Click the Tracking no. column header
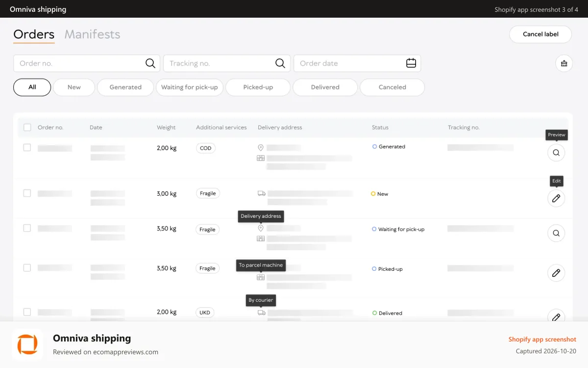Image resolution: width=588 pixels, height=368 pixels. (x=464, y=128)
